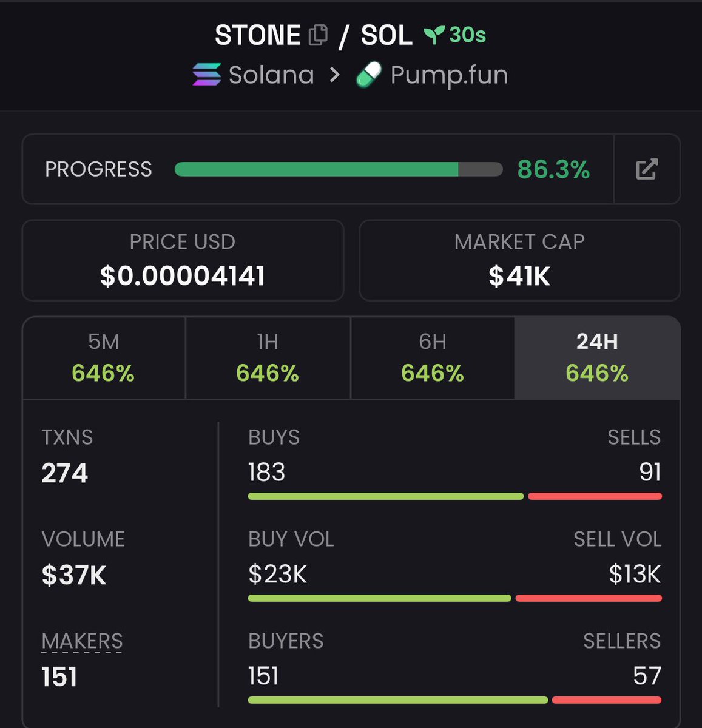Open the external link icon beside progress
Image resolution: width=702 pixels, height=728 pixels.
[x=647, y=169]
